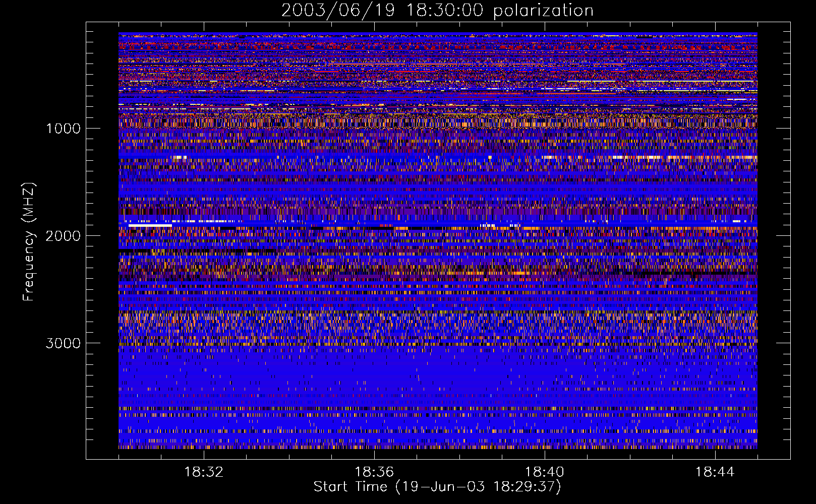
Task: Select the 'Frequency (MHZ)' axis label
Action: tap(29, 242)
